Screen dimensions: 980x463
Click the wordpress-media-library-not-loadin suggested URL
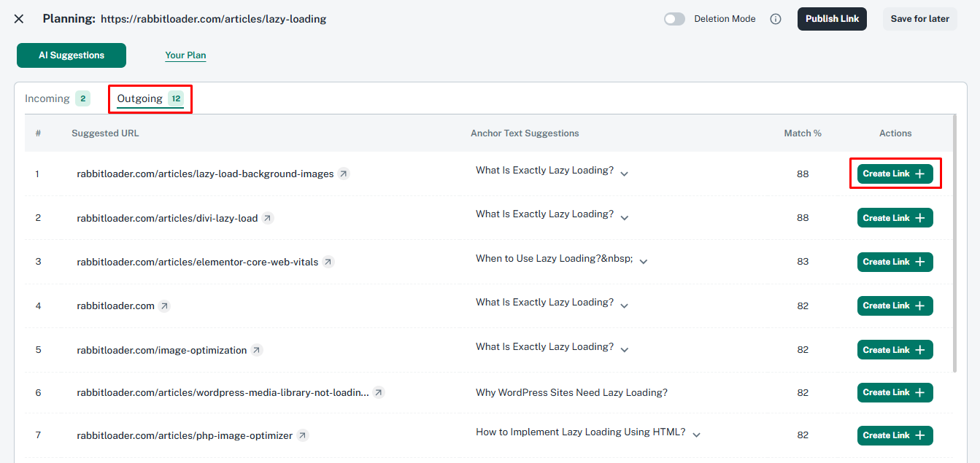coord(223,392)
